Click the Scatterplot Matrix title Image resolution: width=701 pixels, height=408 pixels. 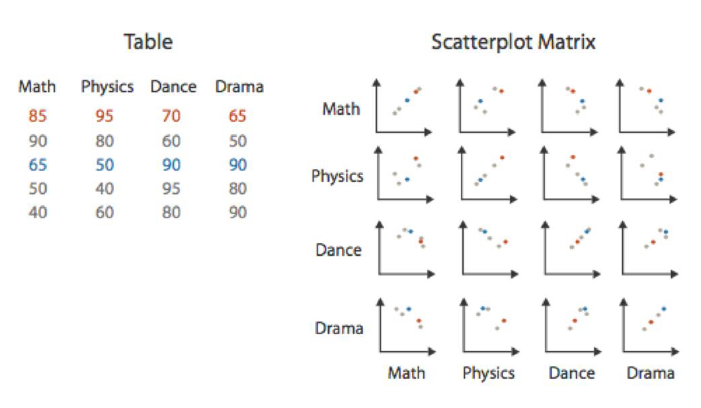pos(513,42)
